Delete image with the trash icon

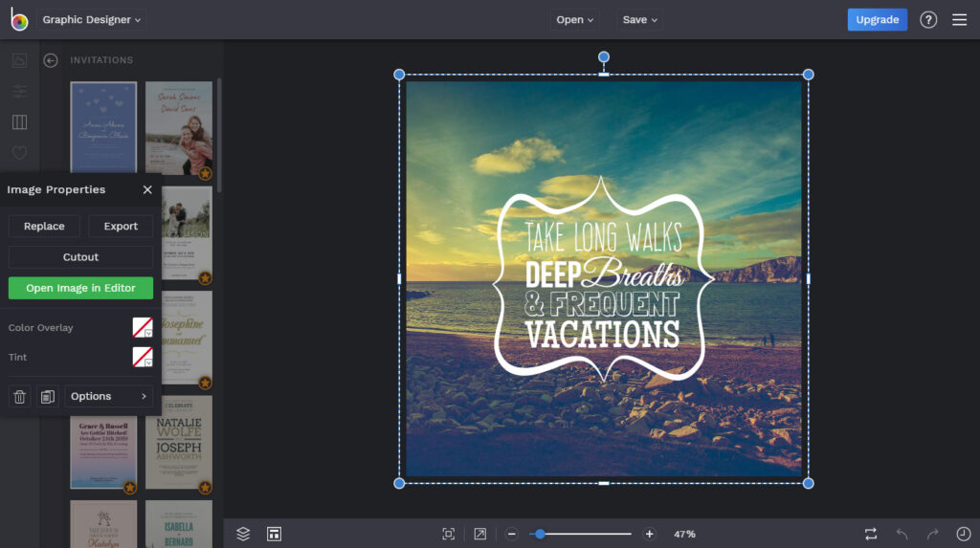point(20,396)
